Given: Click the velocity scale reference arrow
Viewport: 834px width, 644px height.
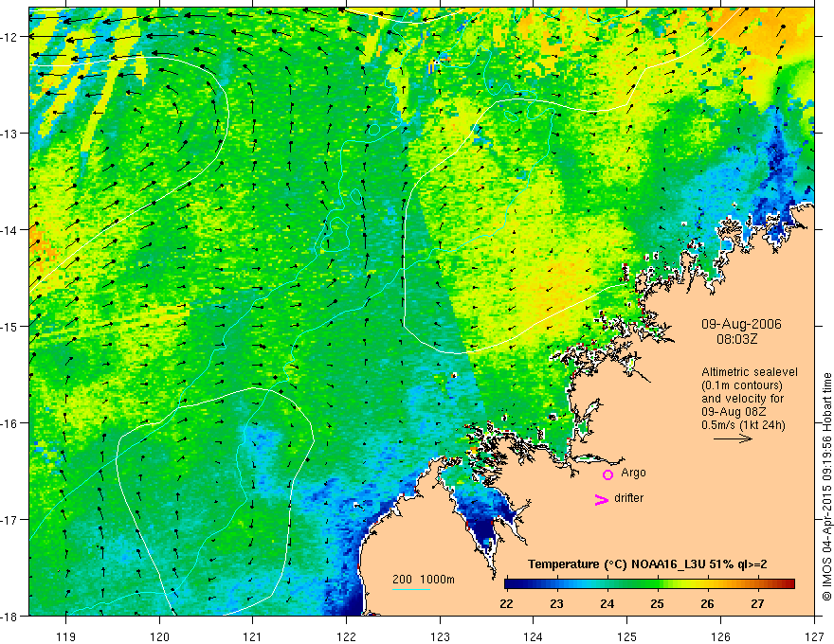Looking at the screenshot, I should (x=733, y=438).
